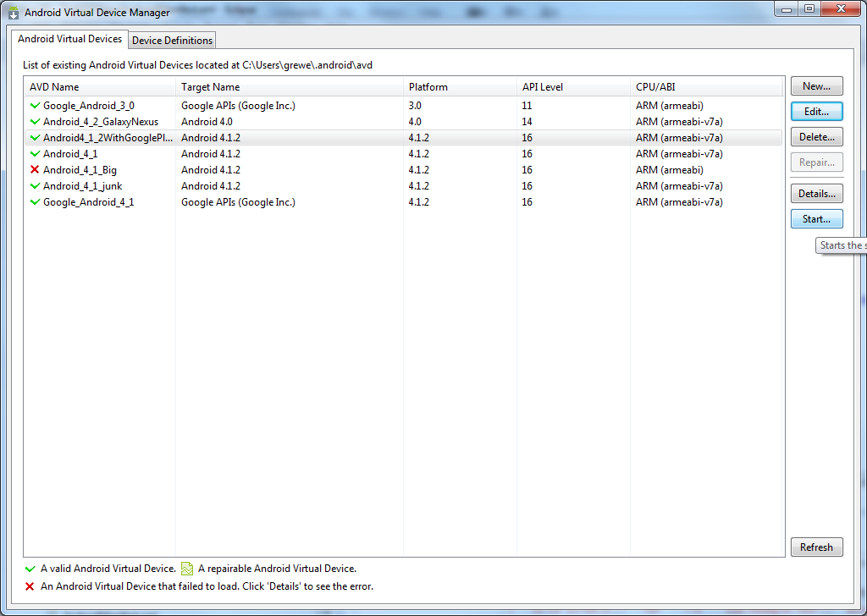The height and width of the screenshot is (616, 867).
Task: Click the checkmark icon beside Android_4_2_GalaxyNexus
Action: [x=35, y=122]
